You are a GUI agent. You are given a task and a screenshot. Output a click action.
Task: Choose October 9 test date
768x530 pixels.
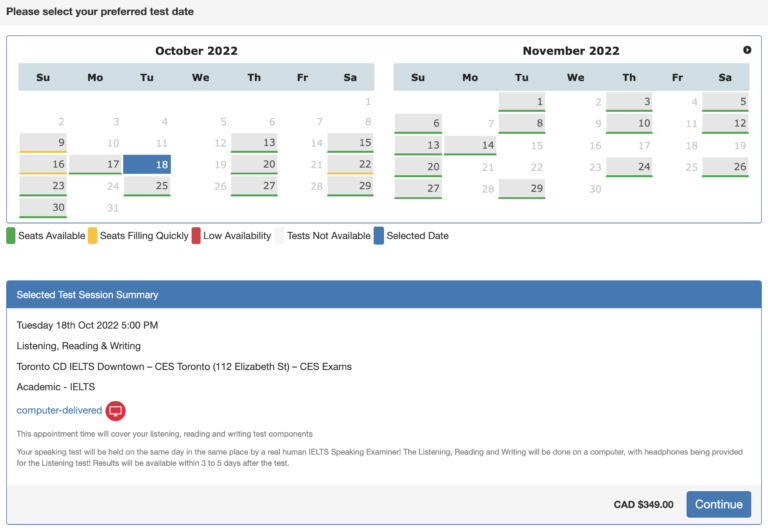pyautogui.click(x=43, y=143)
